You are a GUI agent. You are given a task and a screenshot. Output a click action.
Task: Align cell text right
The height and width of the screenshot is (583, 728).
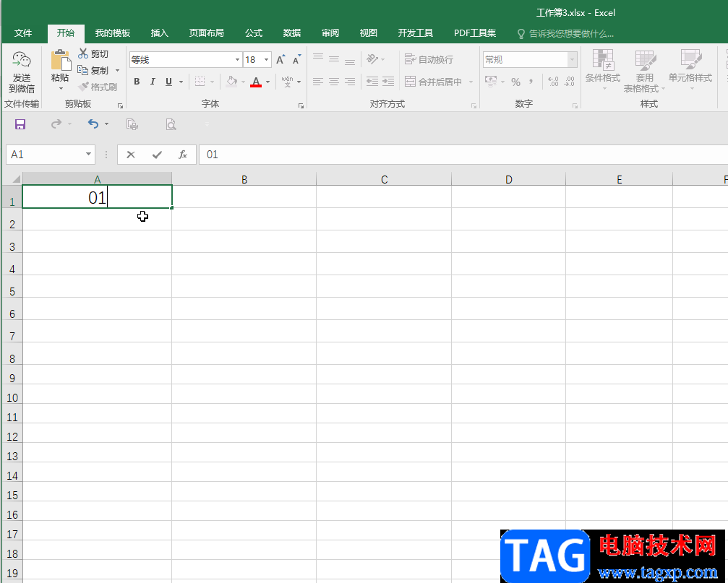coord(350,82)
